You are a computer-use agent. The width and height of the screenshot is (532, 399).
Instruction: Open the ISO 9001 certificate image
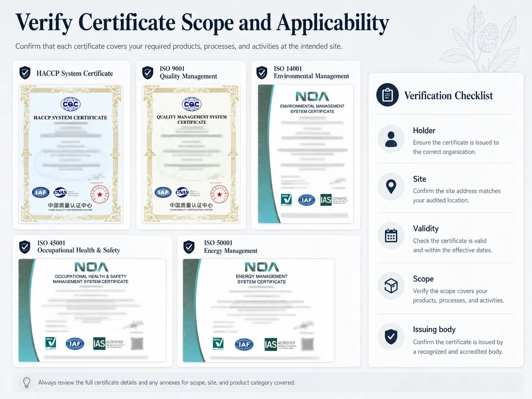pos(191,154)
